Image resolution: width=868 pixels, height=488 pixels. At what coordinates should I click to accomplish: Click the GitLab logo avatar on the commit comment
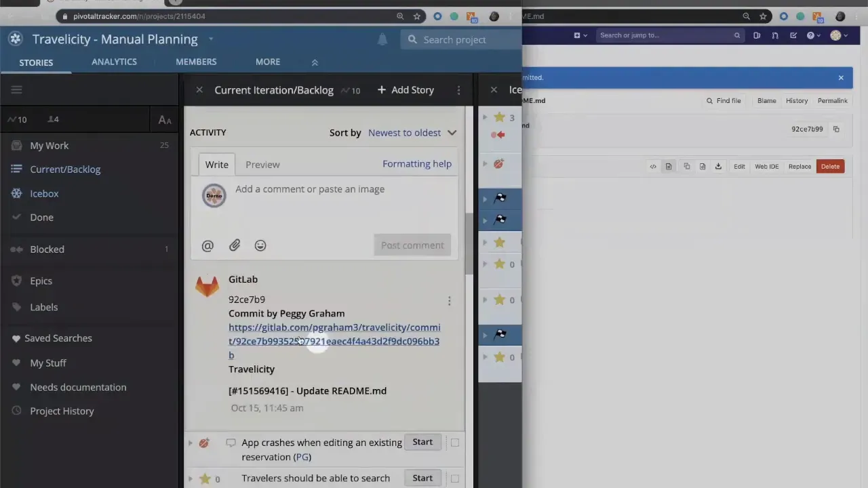tap(208, 285)
